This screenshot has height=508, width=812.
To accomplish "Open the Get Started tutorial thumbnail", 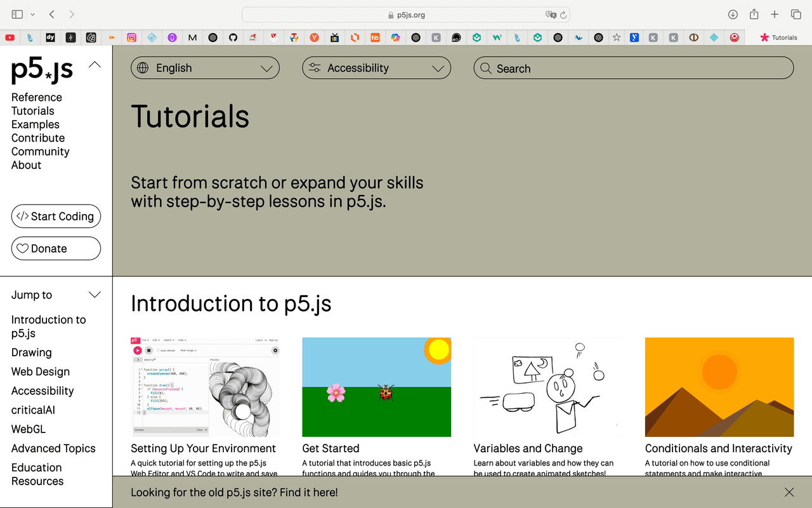I will [x=376, y=387].
